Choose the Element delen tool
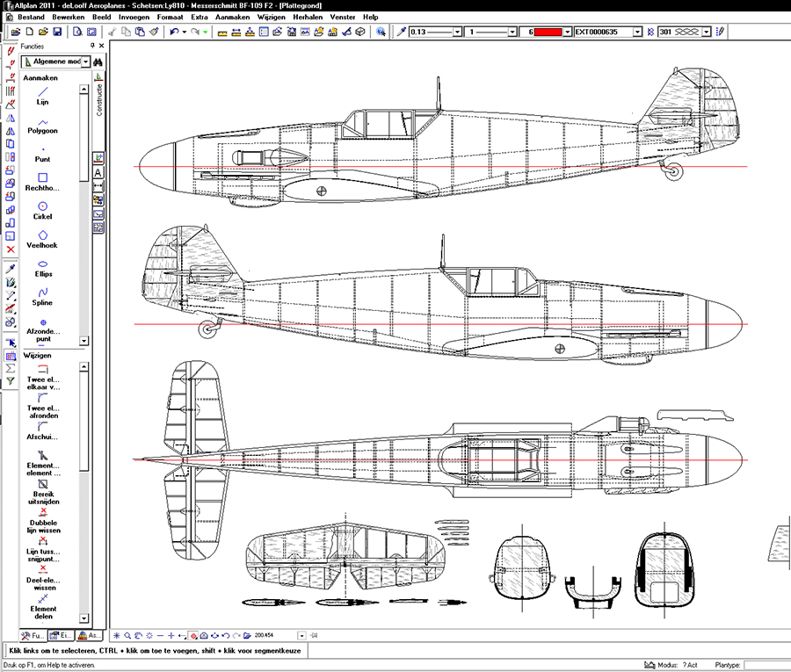Screen dimensions: 791x672 [43, 606]
